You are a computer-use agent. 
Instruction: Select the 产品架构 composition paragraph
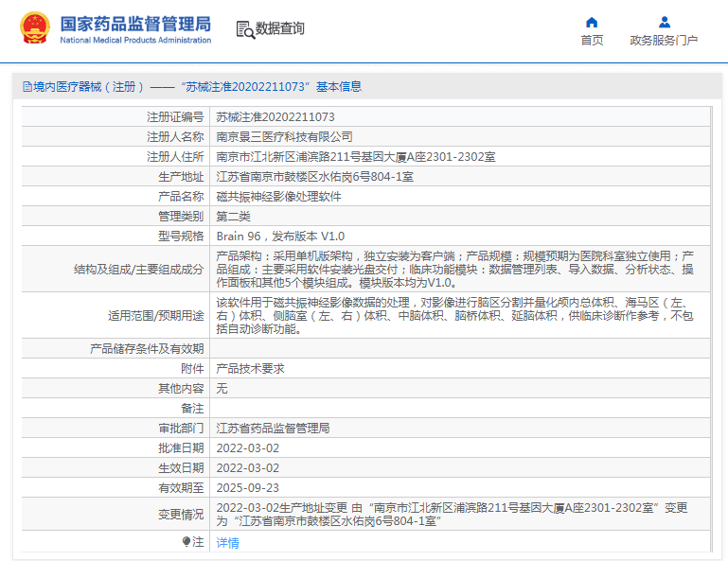click(x=455, y=269)
